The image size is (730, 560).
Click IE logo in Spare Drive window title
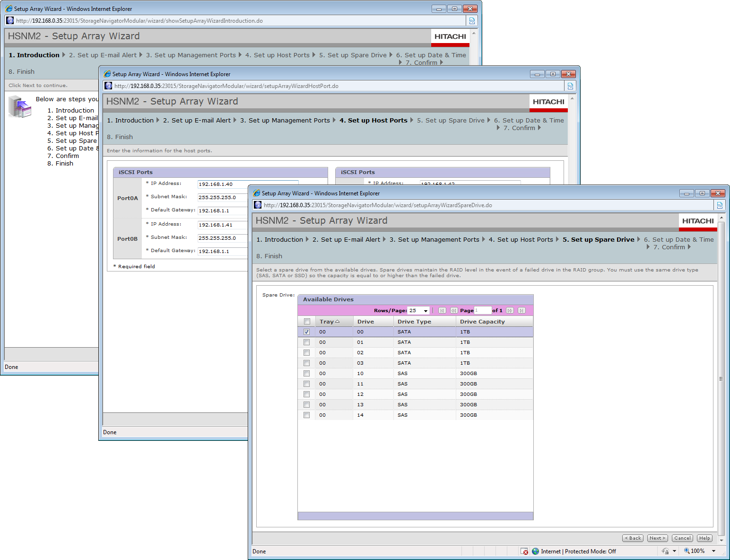click(x=257, y=193)
